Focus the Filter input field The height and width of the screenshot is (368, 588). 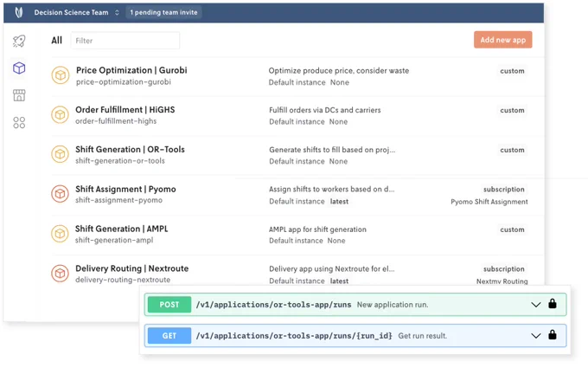125,41
